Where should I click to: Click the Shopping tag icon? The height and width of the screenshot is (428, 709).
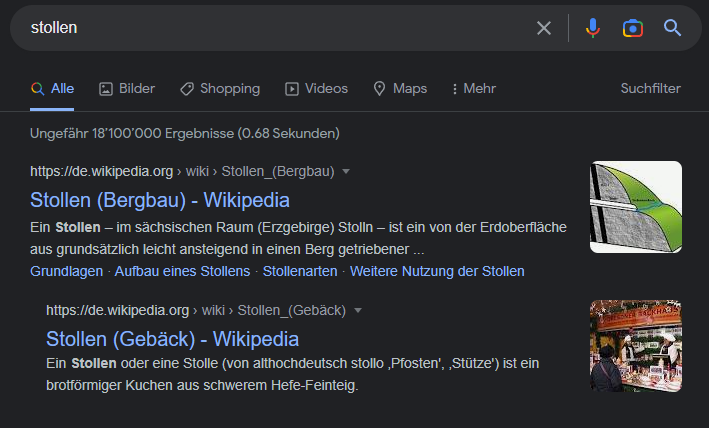187,89
